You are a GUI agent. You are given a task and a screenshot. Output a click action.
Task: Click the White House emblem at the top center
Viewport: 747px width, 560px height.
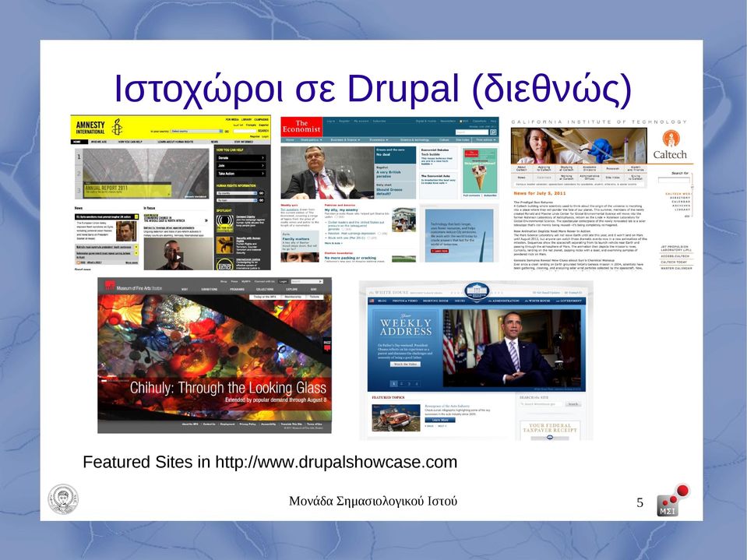pos(477,291)
